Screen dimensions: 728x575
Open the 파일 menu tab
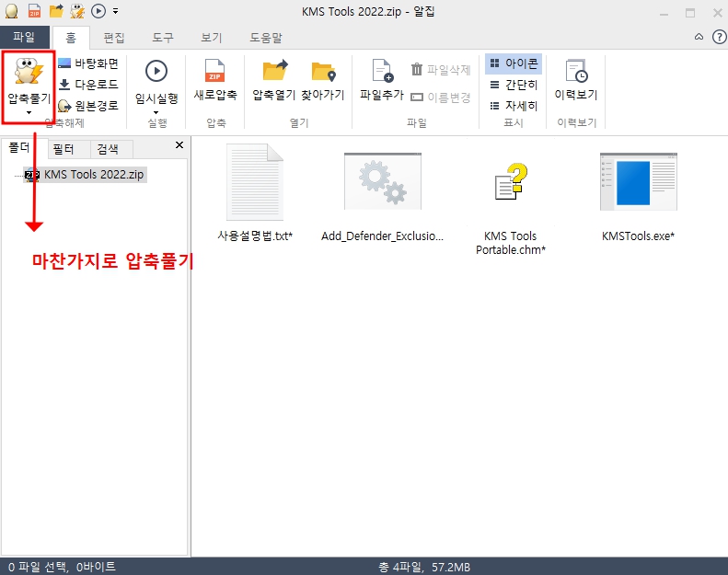[24, 37]
